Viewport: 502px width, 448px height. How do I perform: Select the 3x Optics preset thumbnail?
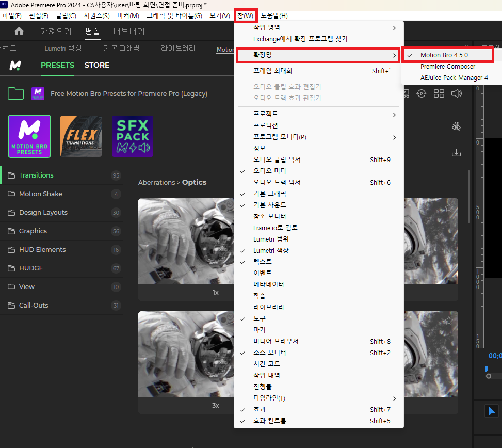pyautogui.click(x=186, y=354)
